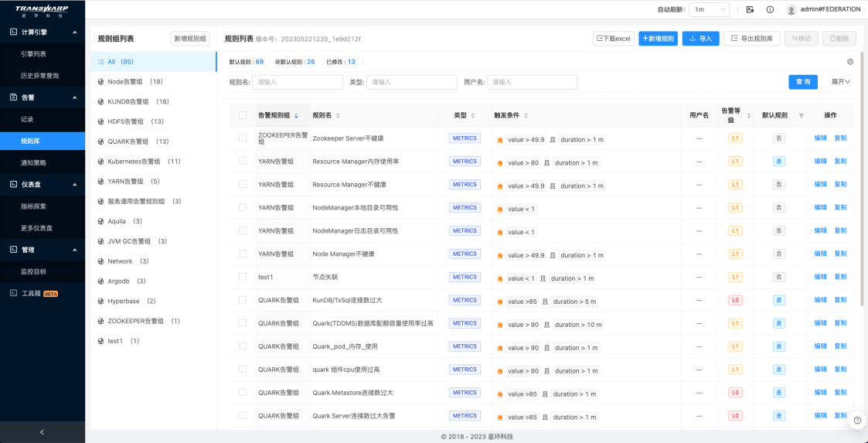Viewport: 868px width, 443px height.
Task: Click the list icon beside All (95)
Action: (100, 62)
